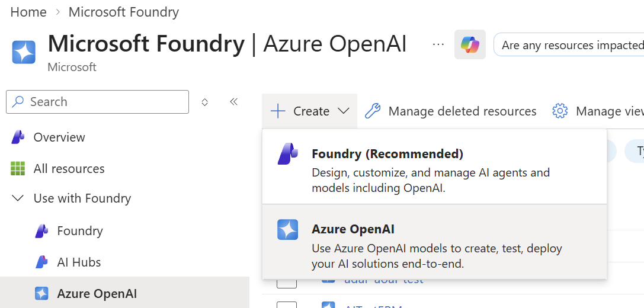This screenshot has width=644, height=308.
Task: Choose Azure OpenAI from Create menu
Action: tap(434, 241)
